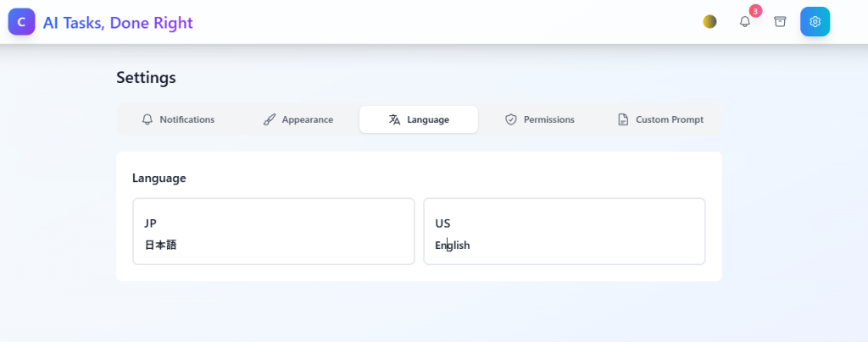Click the purple C app logo
Screen dimensions: 868x342
click(21, 22)
